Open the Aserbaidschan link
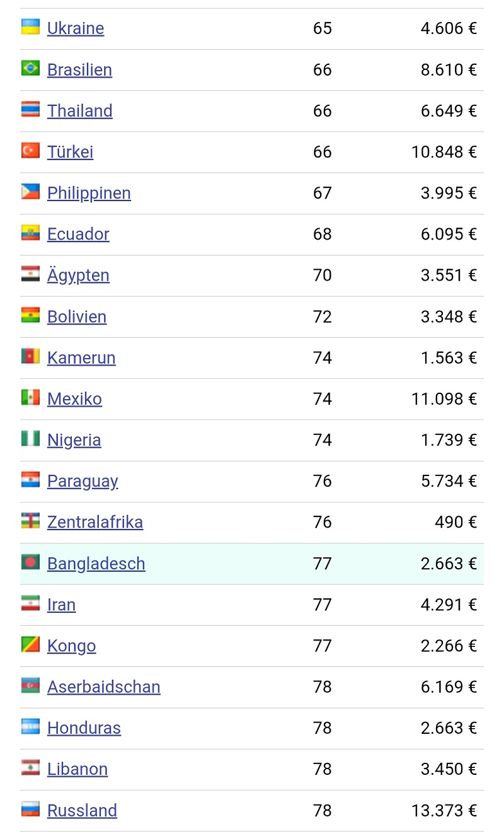Image resolution: width=504 pixels, height=836 pixels. tap(104, 687)
